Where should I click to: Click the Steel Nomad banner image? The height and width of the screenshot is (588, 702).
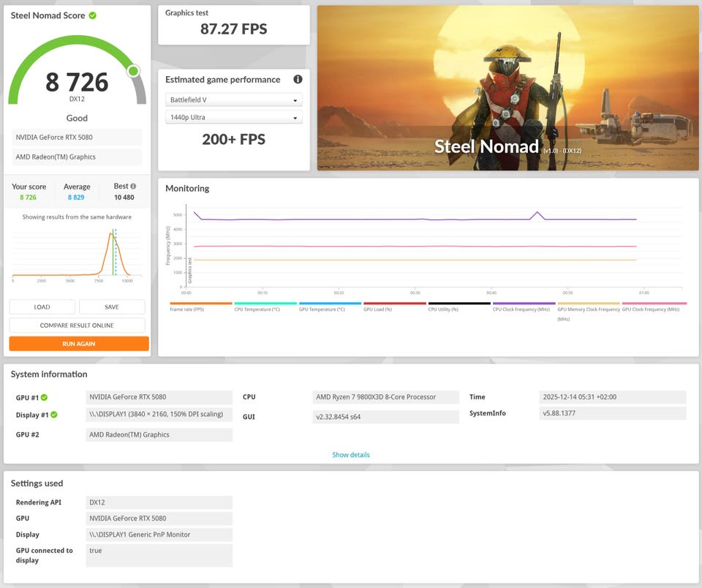click(x=507, y=88)
